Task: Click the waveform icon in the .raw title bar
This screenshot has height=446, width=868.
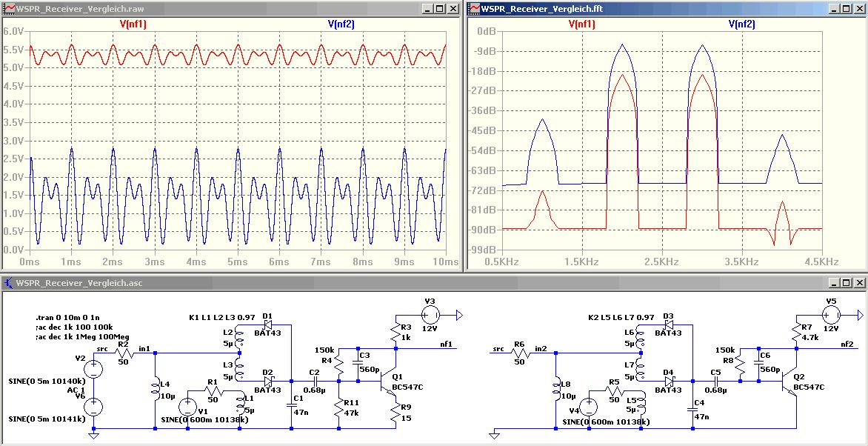Action: click(x=9, y=8)
